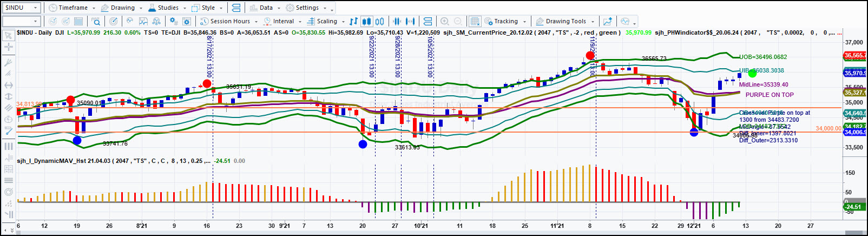
Task: Click the framed gear customize icon
Action: (187, 21)
